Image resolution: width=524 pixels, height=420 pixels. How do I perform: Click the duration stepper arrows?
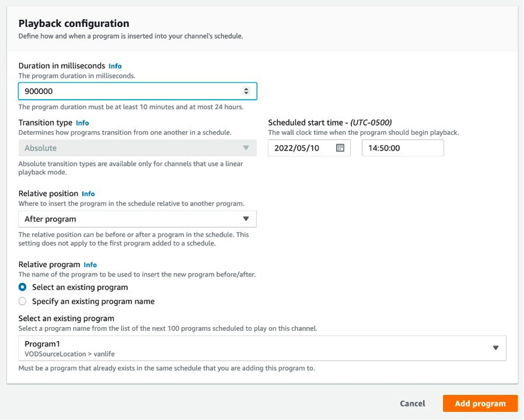[246, 91]
